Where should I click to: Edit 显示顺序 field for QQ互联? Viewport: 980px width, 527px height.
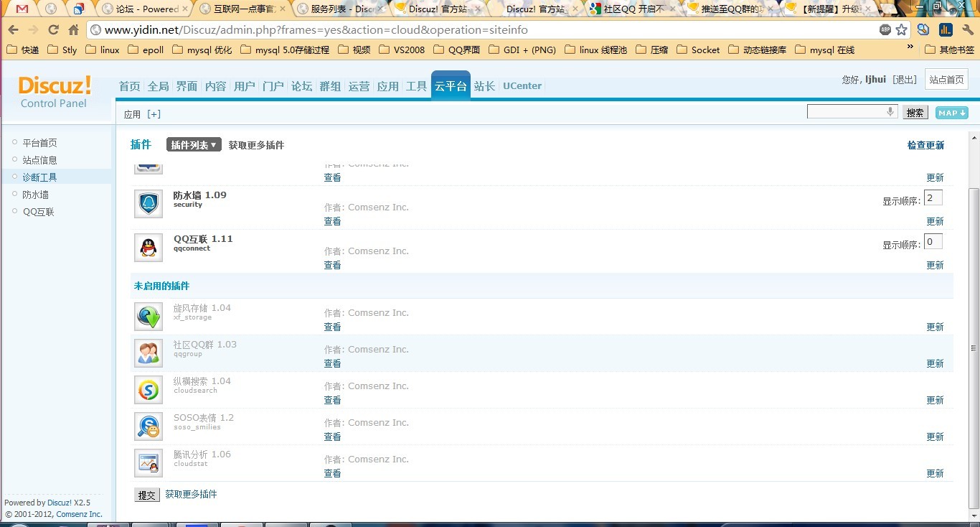pos(933,242)
